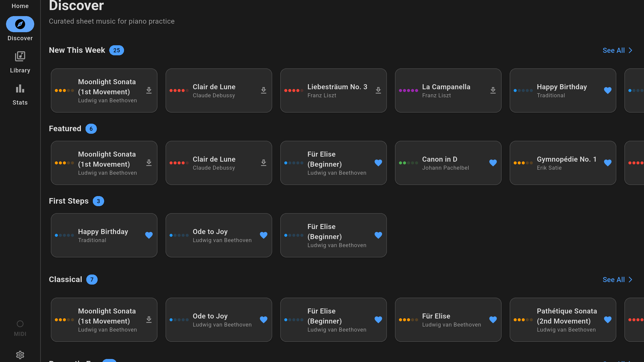Open La Campanella card title
644x362 pixels.
pyautogui.click(x=446, y=87)
